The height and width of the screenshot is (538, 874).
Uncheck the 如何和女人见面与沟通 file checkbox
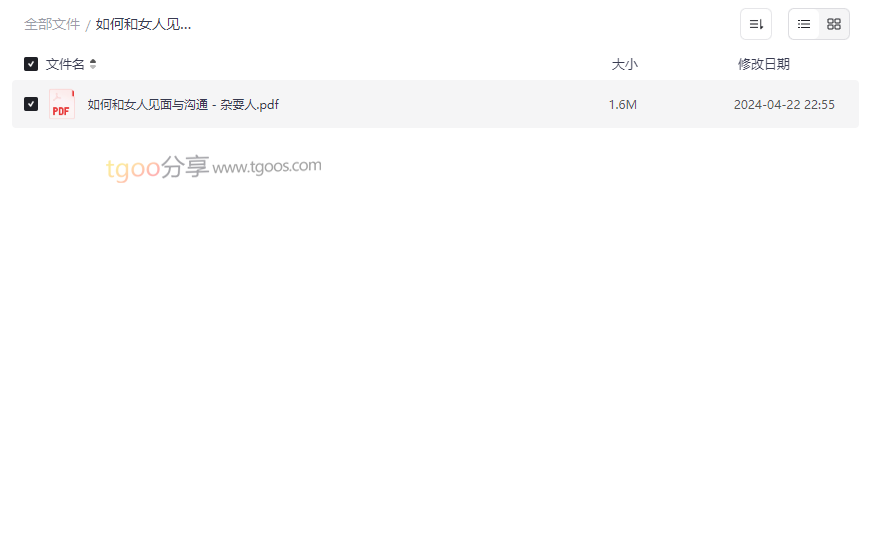tap(31, 104)
